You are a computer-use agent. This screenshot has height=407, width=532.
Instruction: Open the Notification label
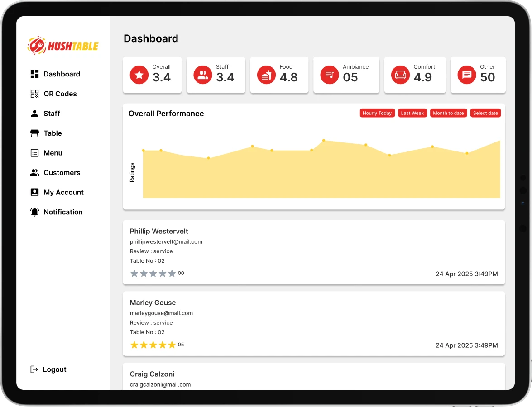(x=63, y=212)
